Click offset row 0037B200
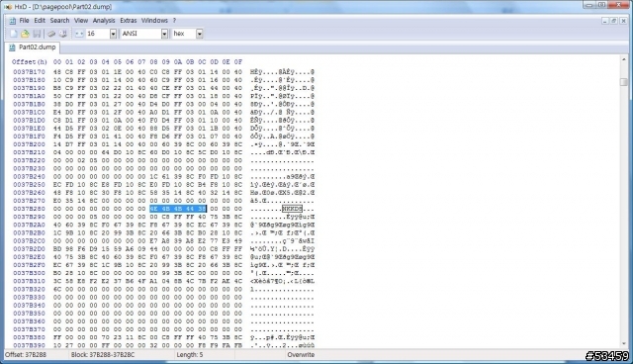The width and height of the screenshot is (633, 364). pyautogui.click(x=29, y=144)
